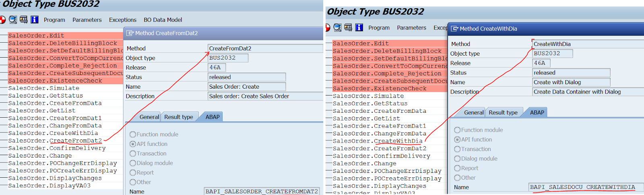644x195 pixels.
Task: Click Name field showing Sales Order: Create
Action: 247,87
